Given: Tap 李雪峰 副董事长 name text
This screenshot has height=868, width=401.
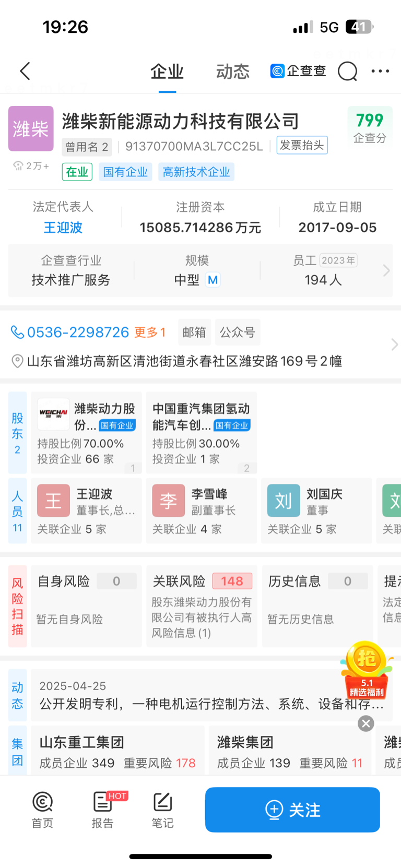Looking at the screenshot, I should [209, 494].
